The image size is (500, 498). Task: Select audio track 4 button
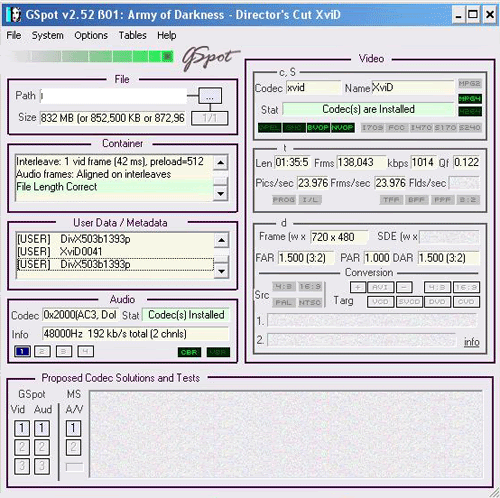point(85,351)
